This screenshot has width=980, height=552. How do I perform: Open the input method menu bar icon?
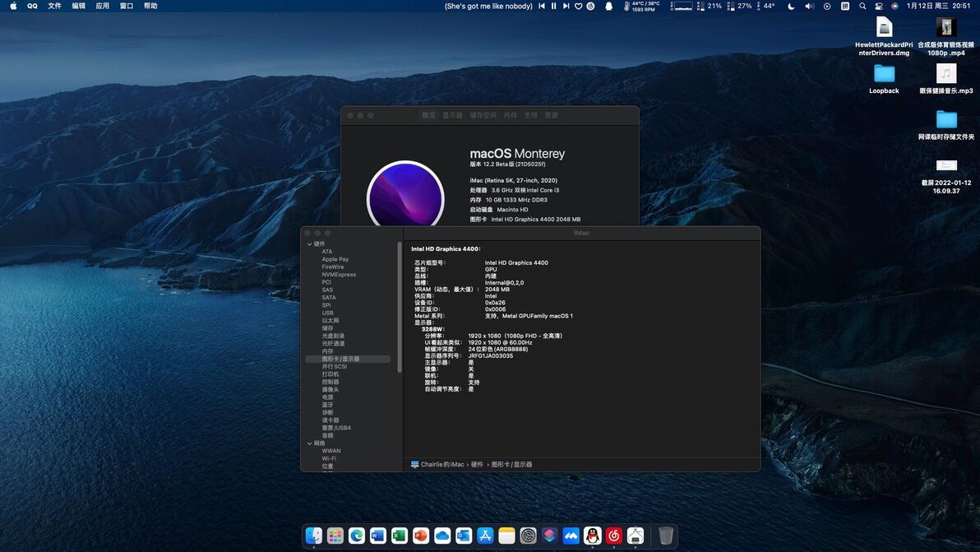tap(845, 6)
